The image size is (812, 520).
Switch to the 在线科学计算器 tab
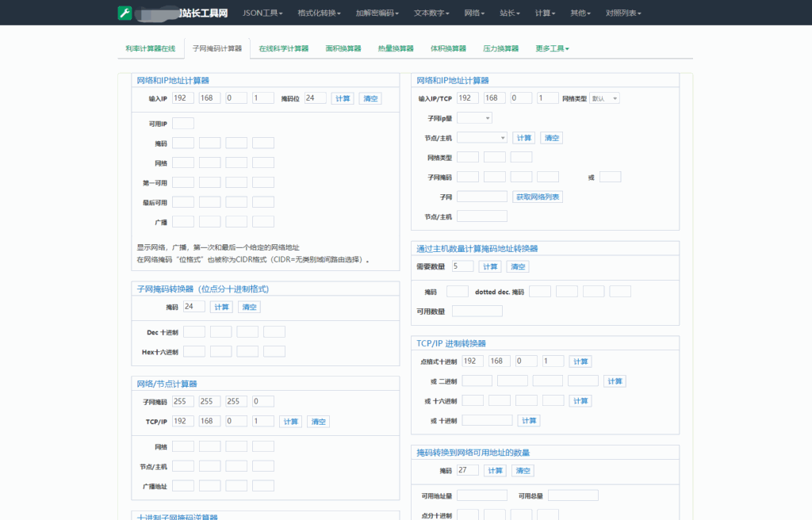pyautogui.click(x=283, y=48)
